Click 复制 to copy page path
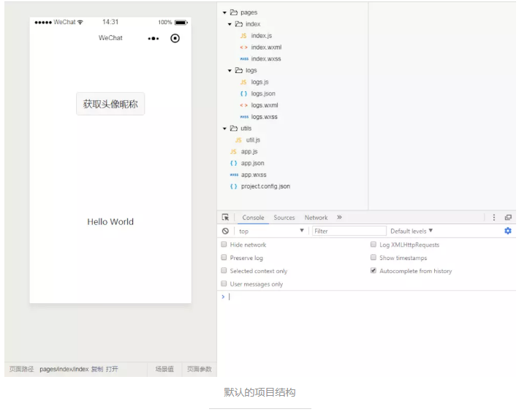The width and height of the screenshot is (527, 420). click(x=97, y=370)
